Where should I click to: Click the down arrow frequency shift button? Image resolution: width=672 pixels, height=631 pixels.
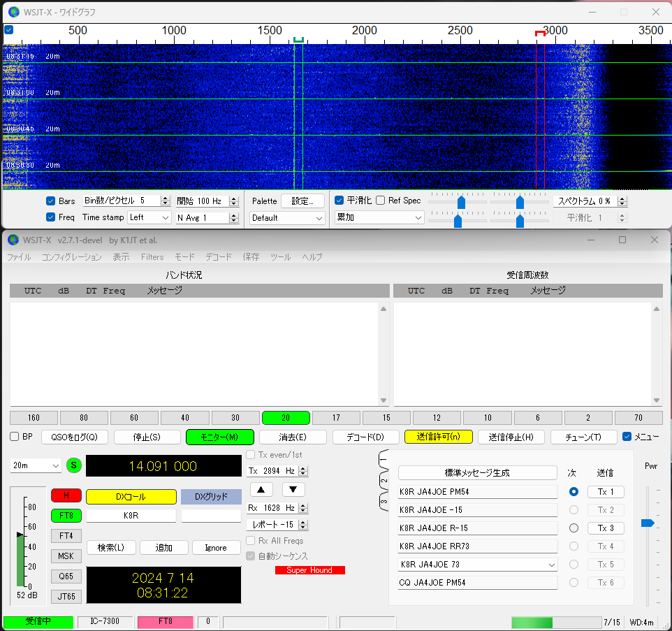(293, 490)
